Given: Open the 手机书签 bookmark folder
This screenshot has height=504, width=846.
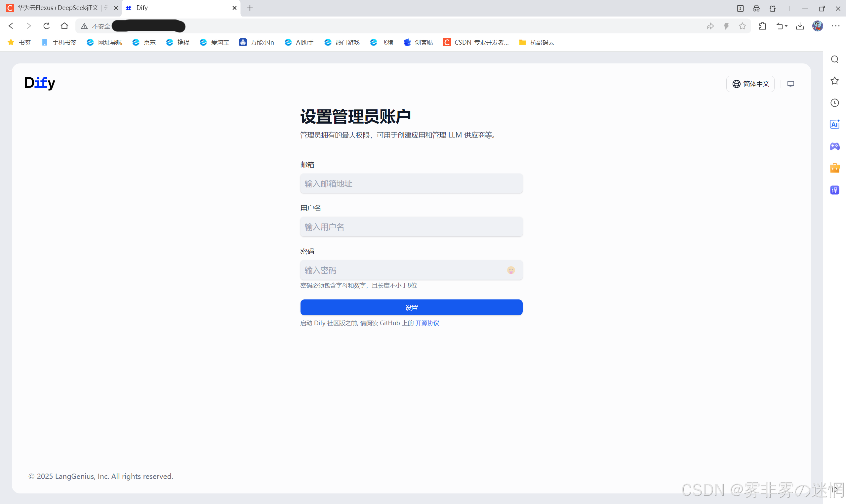Looking at the screenshot, I should click(59, 42).
